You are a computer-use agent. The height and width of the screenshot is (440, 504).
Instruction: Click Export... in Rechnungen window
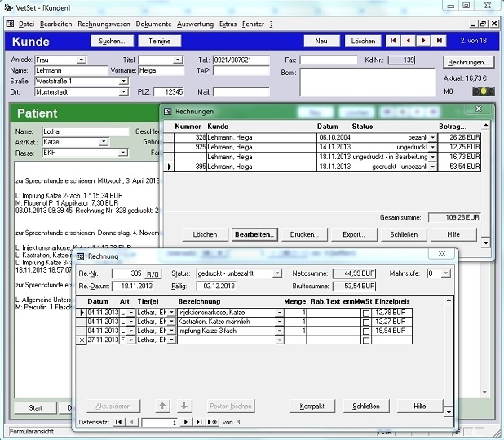coord(354,234)
